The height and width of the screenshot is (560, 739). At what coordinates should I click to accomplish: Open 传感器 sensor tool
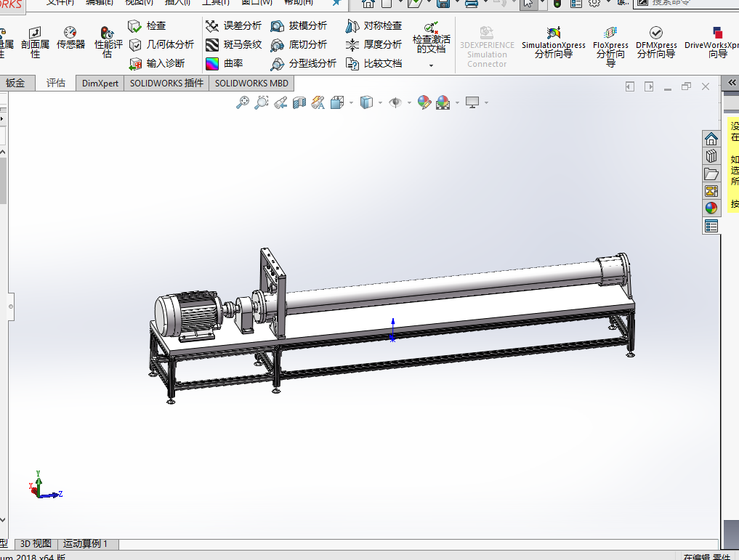pos(70,38)
